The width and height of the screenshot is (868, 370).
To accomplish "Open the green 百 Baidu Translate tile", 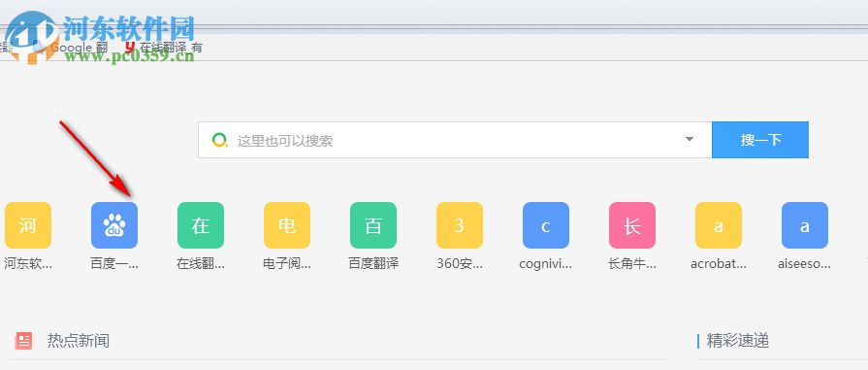I will (x=373, y=225).
